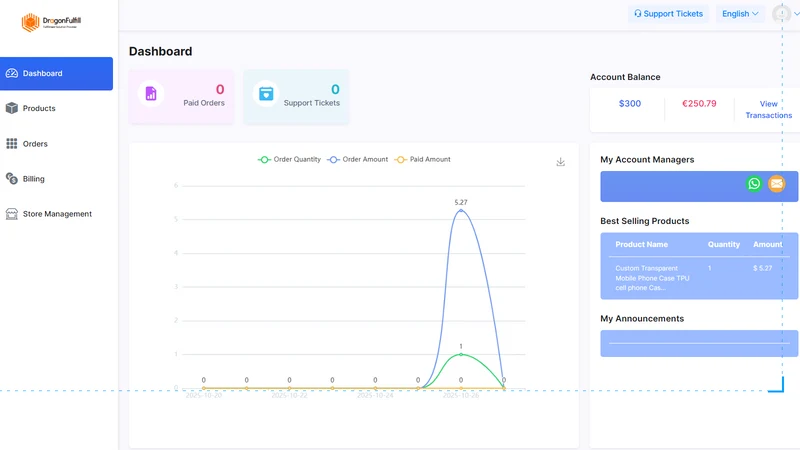The image size is (800, 450).
Task: Click the View Transactions link
Action: (x=768, y=110)
